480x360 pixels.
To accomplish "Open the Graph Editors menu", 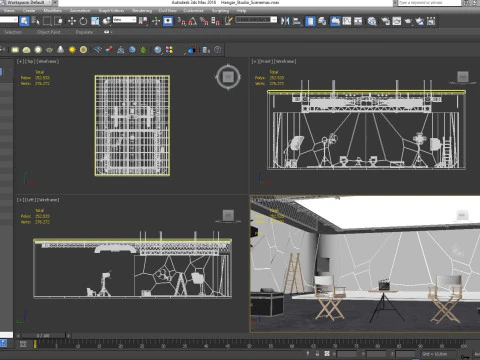I will coord(111,11).
